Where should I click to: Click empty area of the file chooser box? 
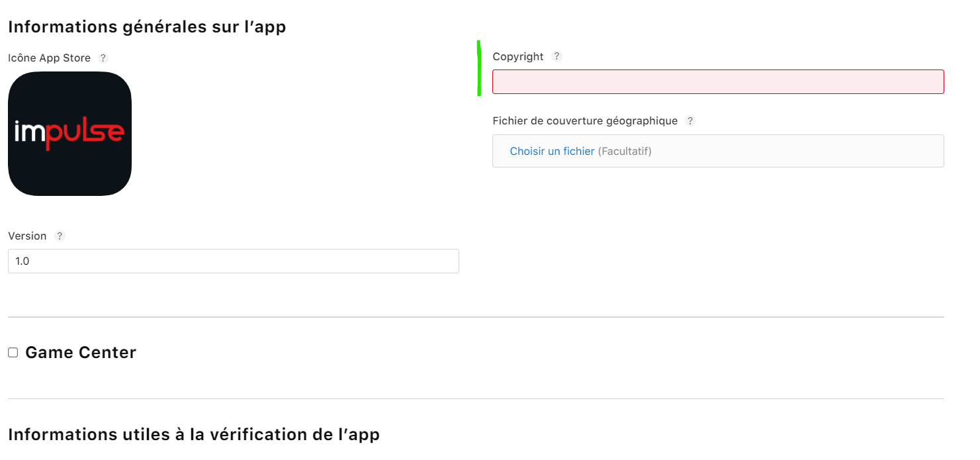(794, 152)
